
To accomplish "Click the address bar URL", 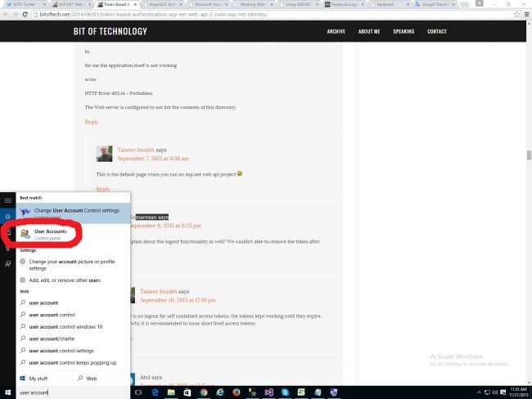I will pos(154,15).
